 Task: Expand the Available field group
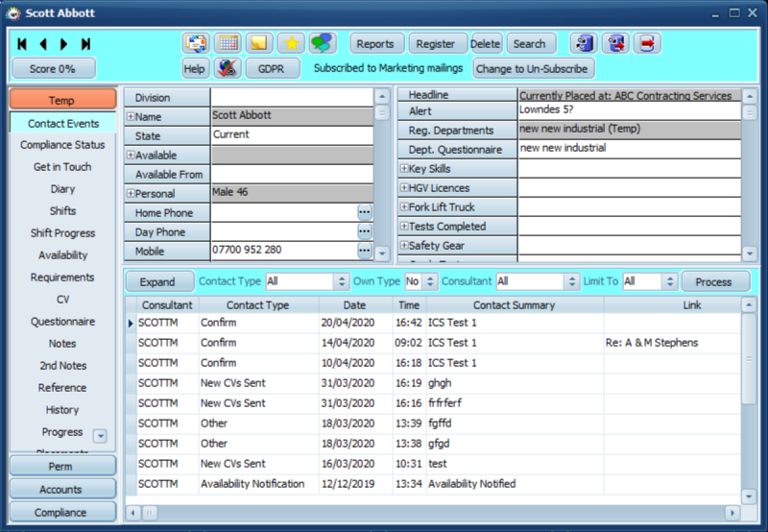point(131,155)
